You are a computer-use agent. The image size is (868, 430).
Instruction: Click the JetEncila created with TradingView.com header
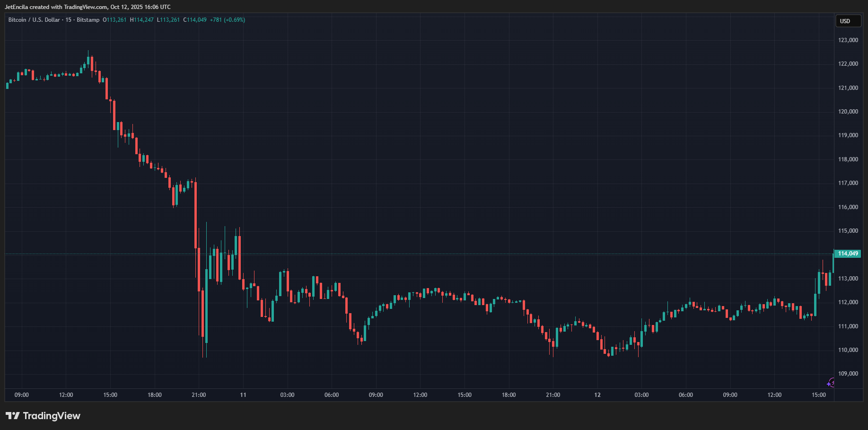88,7
